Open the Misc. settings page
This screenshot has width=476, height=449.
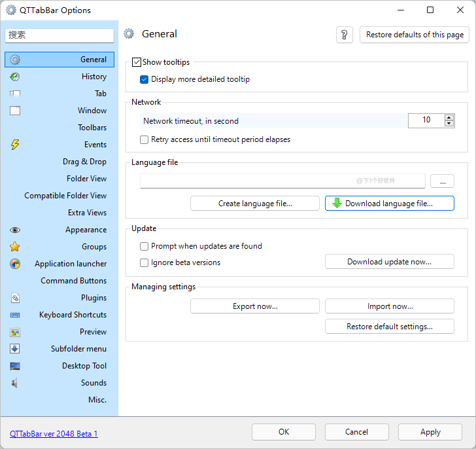coord(59,400)
